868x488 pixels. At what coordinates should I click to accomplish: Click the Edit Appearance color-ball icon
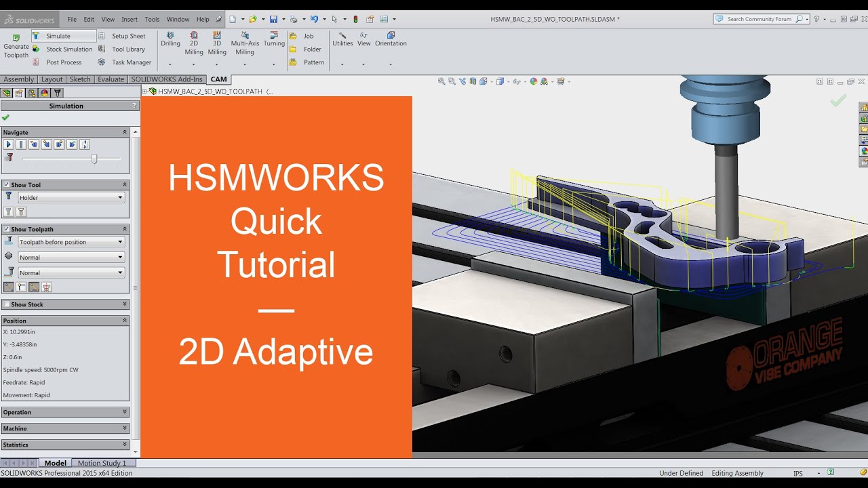534,81
